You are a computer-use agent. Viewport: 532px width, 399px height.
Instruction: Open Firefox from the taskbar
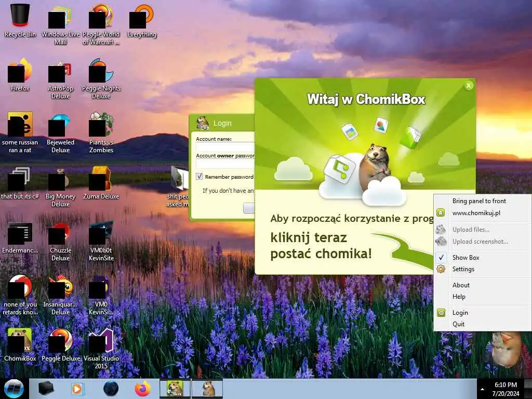pos(143,389)
